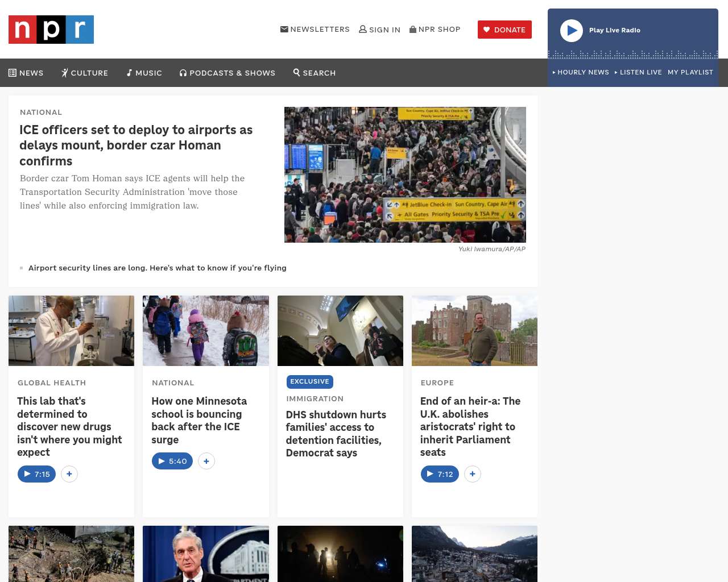Click the Exclusive badge
Screen dimensions: 728x582
click(310, 381)
